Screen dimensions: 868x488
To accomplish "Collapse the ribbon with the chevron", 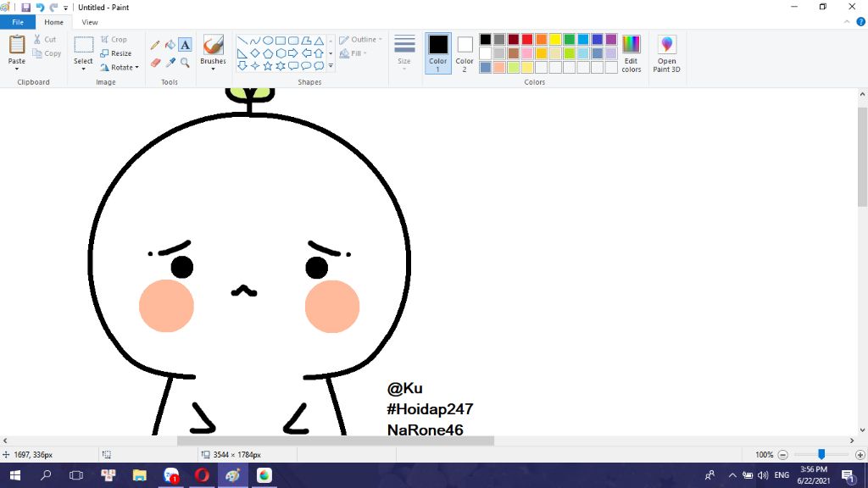I will pyautogui.click(x=847, y=21).
